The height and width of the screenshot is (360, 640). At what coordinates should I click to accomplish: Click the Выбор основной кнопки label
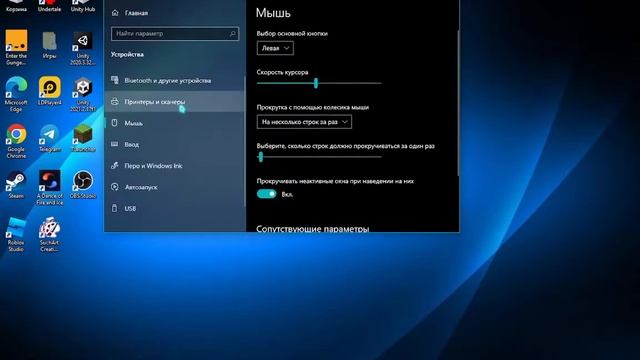click(x=292, y=33)
